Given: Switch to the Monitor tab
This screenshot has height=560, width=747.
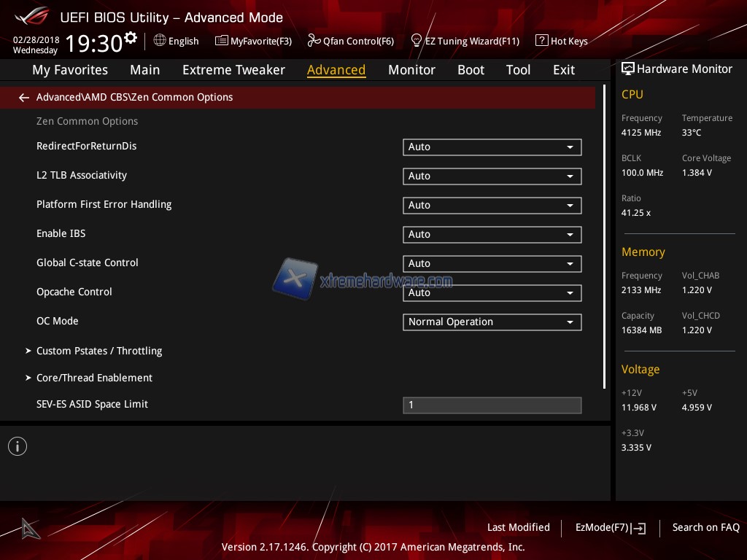Looking at the screenshot, I should 411,70.
